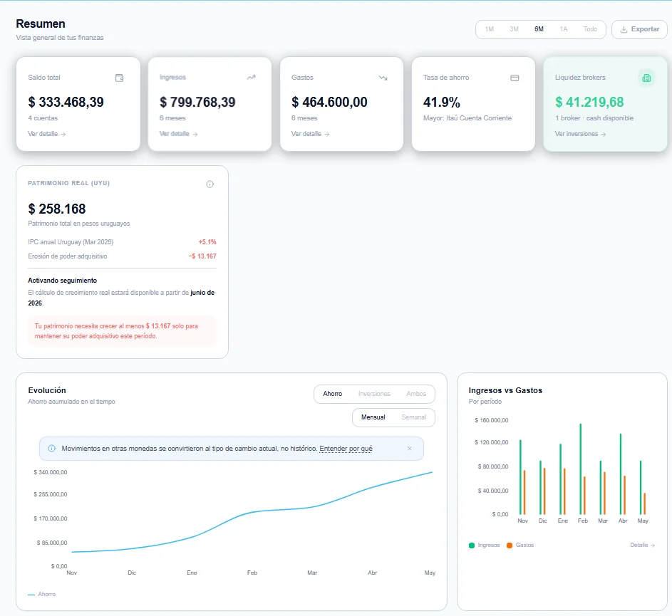
Task: Click the 4 cuentas label
Action: pos(43,118)
